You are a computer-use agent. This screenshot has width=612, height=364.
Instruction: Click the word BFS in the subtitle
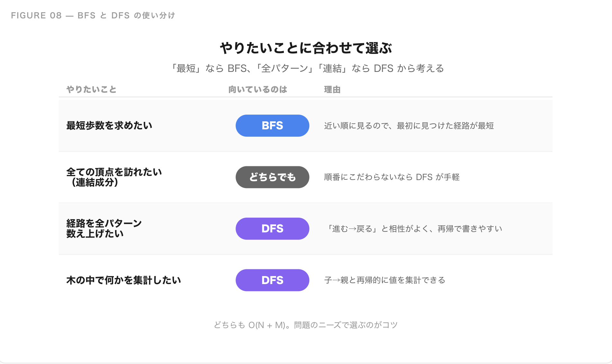(x=237, y=68)
